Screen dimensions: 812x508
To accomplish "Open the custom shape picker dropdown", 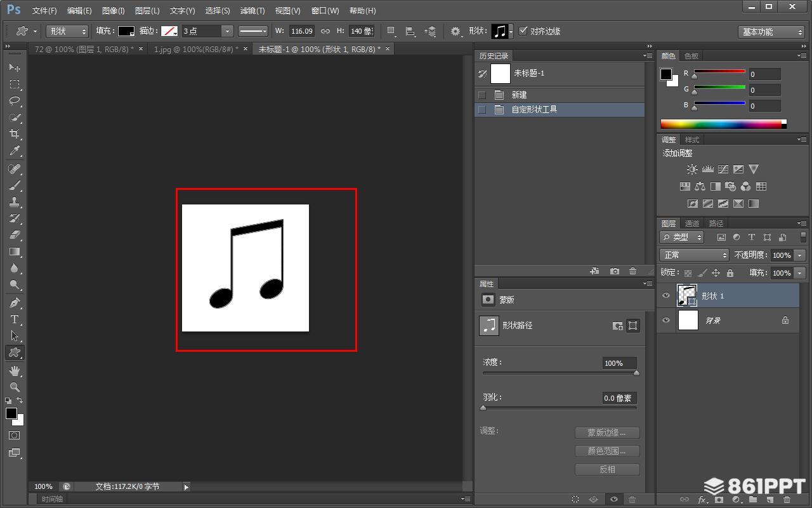I will click(511, 31).
